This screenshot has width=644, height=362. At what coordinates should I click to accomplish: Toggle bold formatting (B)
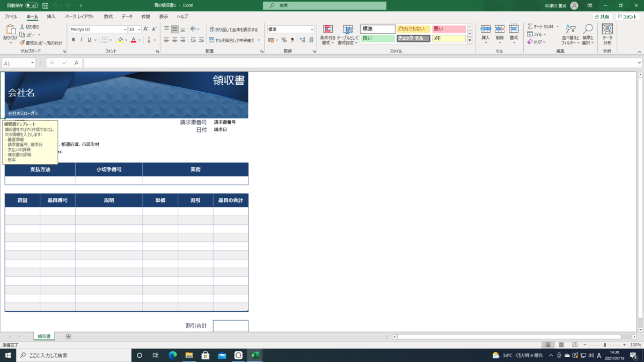coord(74,40)
